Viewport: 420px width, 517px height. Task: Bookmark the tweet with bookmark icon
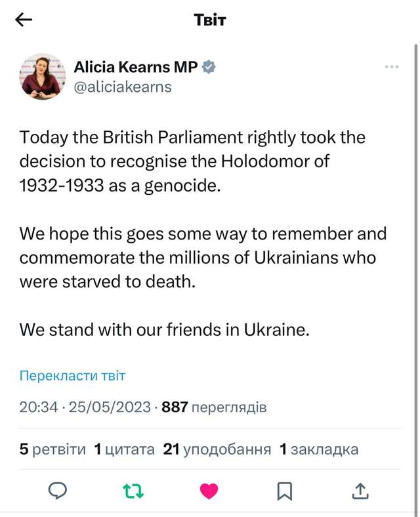coord(284,490)
